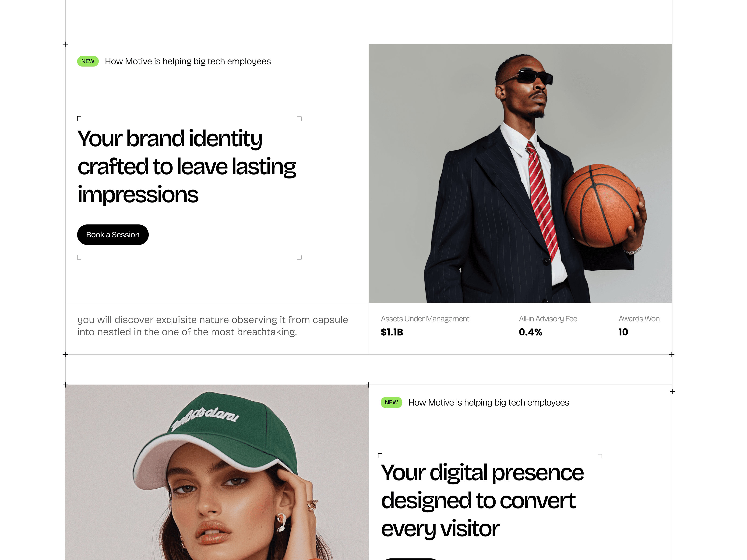
Task: Click the Your brand identity headline
Action: (187, 166)
